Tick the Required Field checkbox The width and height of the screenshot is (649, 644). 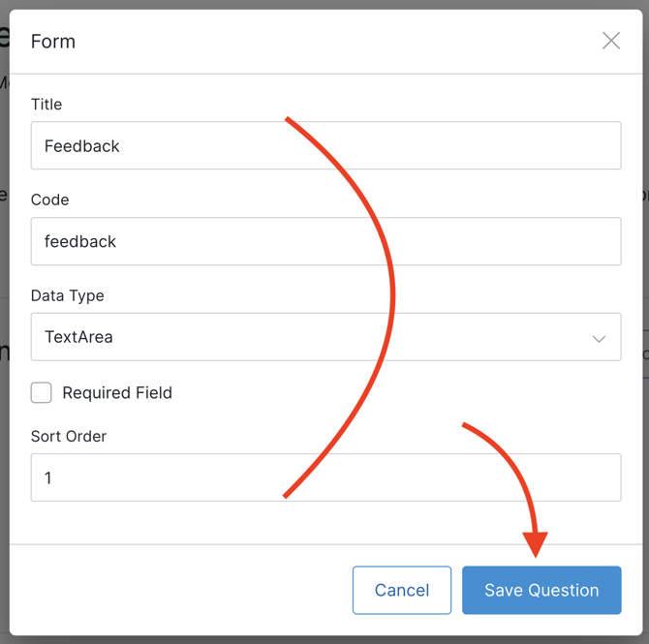(x=42, y=392)
